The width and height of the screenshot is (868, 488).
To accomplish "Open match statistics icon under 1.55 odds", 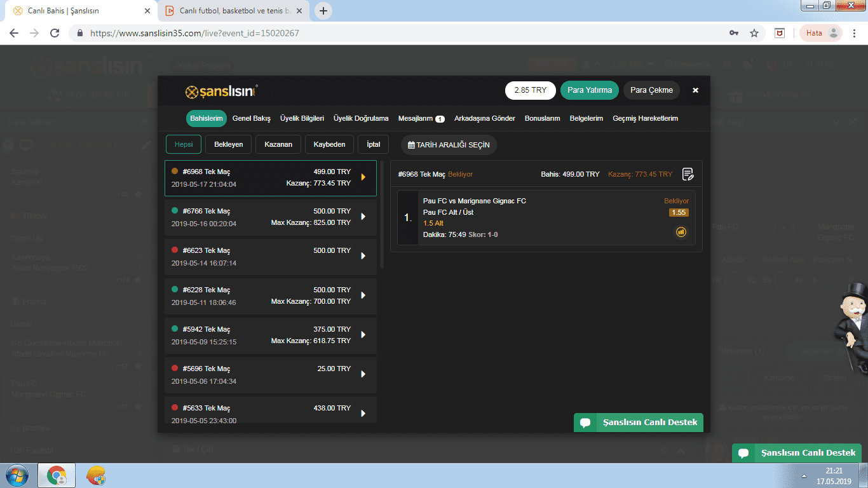I will click(x=681, y=233).
